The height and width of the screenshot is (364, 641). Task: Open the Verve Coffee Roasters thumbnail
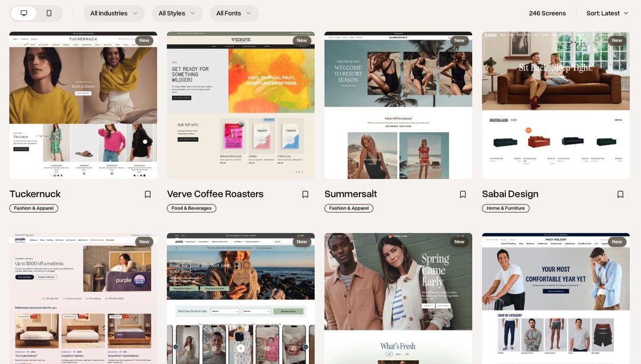pos(241,105)
